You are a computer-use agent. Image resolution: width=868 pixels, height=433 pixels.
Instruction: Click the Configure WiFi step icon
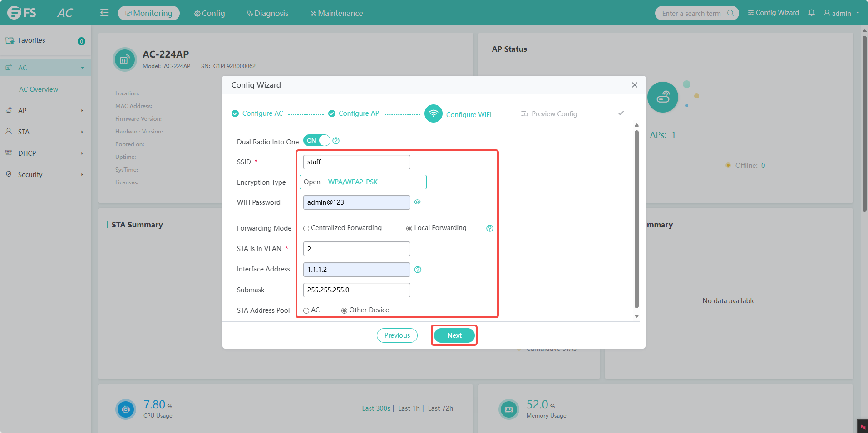[434, 113]
